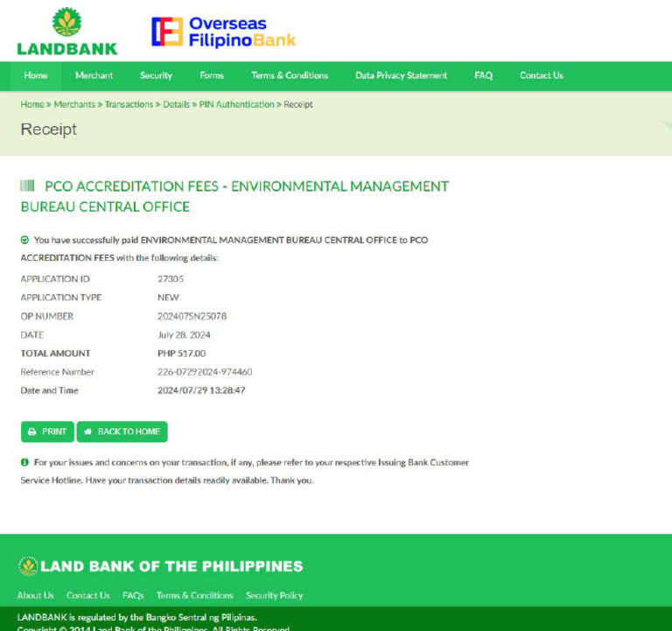This screenshot has width=672, height=631.
Task: Click the Merchants breadcrumb link
Action: (x=74, y=104)
